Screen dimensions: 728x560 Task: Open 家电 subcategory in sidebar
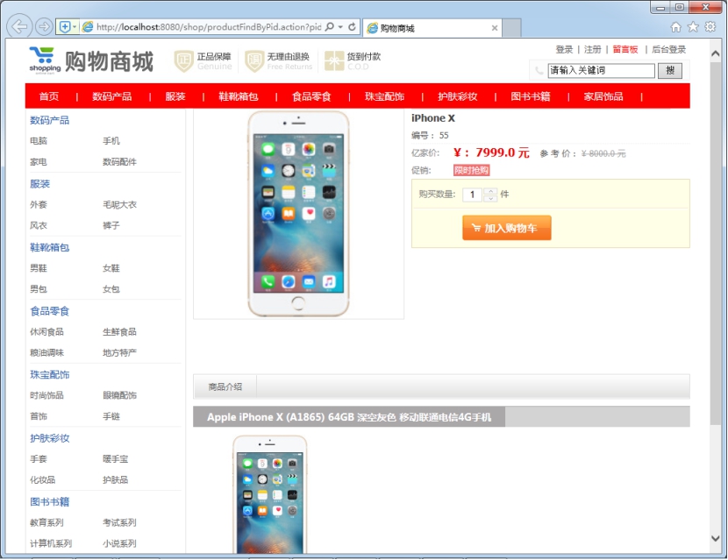[x=39, y=162]
